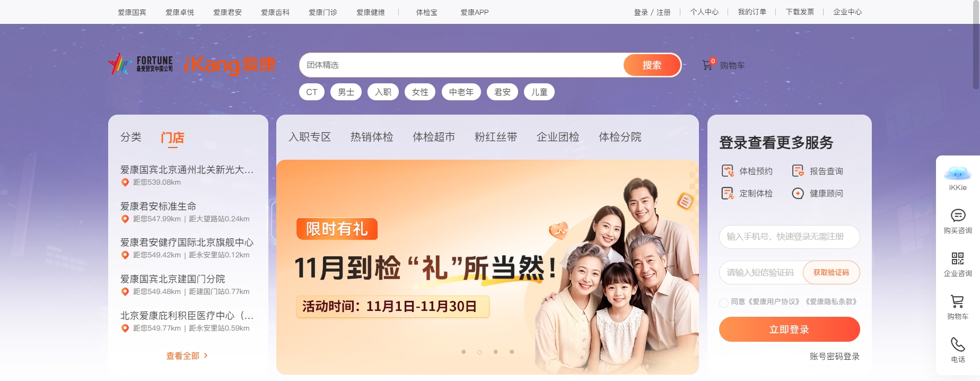Open the 报告查询 icon
This screenshot has width=980, height=381.
click(x=798, y=171)
